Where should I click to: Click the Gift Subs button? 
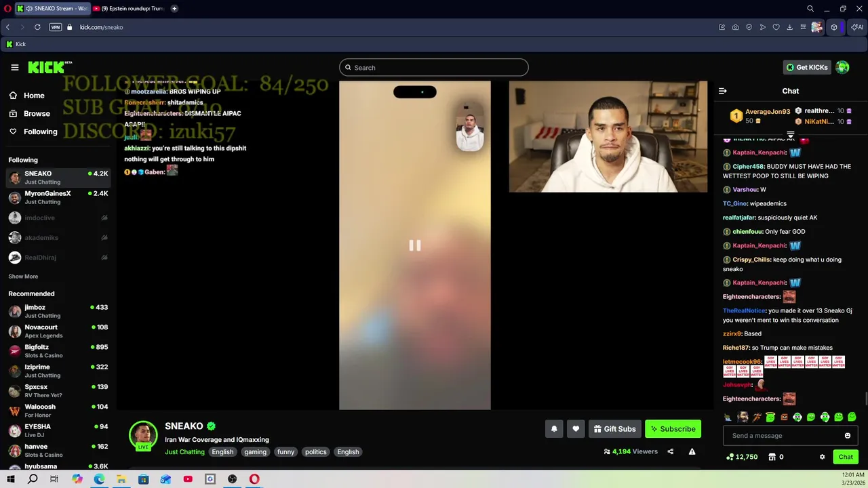[614, 428]
